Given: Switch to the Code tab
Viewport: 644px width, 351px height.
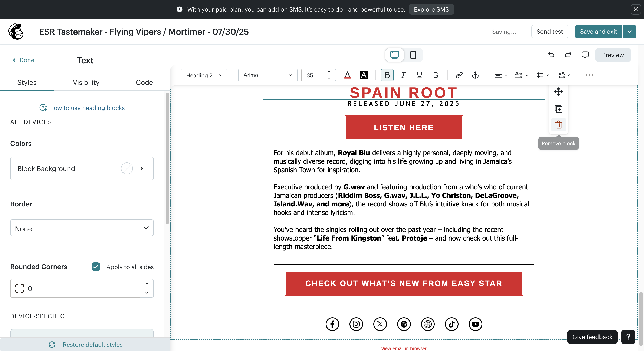Looking at the screenshot, I should [144, 83].
